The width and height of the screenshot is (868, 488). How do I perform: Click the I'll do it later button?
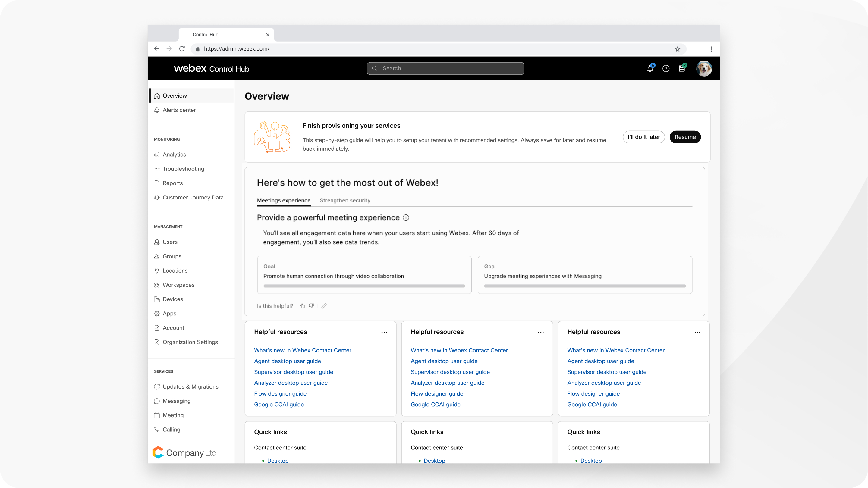point(644,136)
